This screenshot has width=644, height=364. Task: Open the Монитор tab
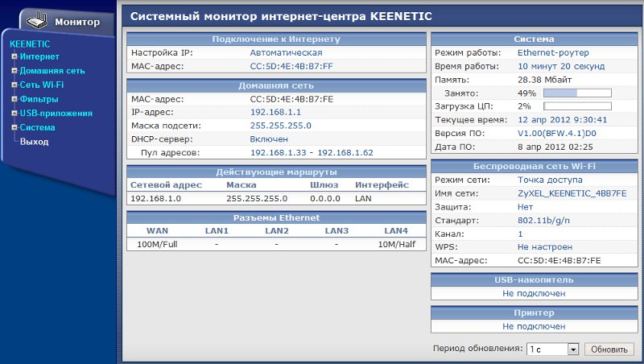coord(68,22)
